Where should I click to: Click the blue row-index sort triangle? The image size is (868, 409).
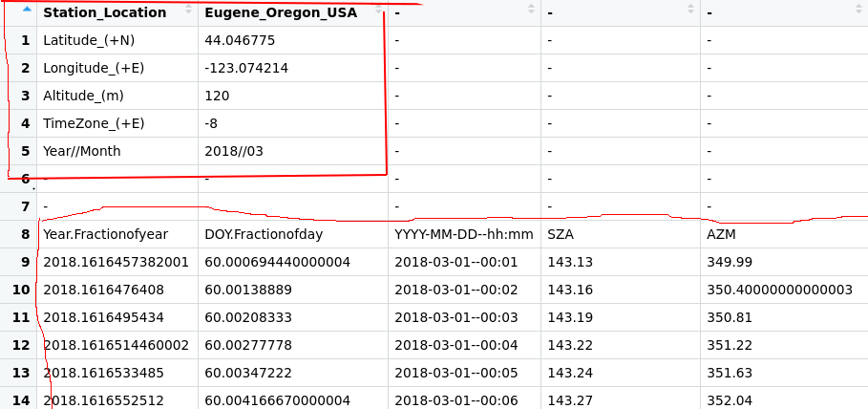point(27,9)
